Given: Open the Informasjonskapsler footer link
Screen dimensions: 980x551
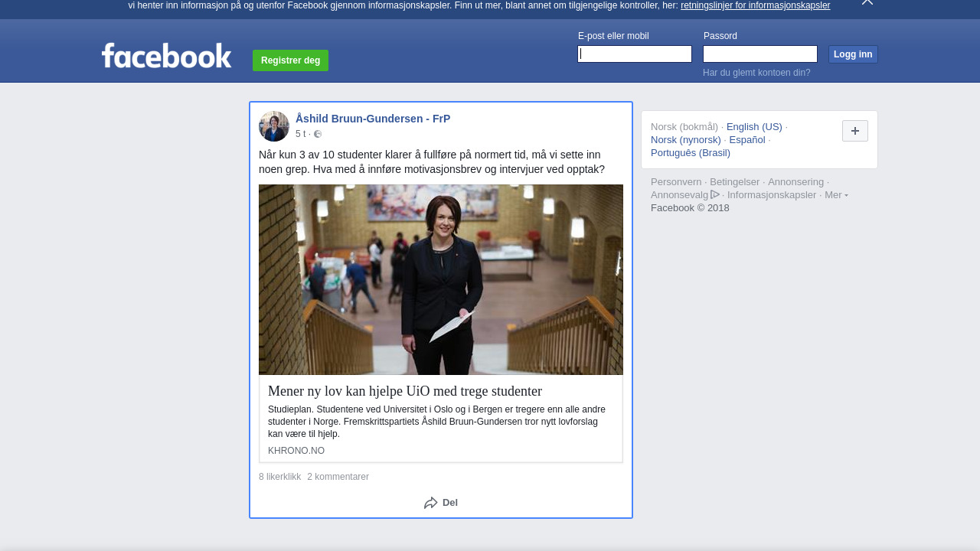Looking at the screenshot, I should click(772, 195).
